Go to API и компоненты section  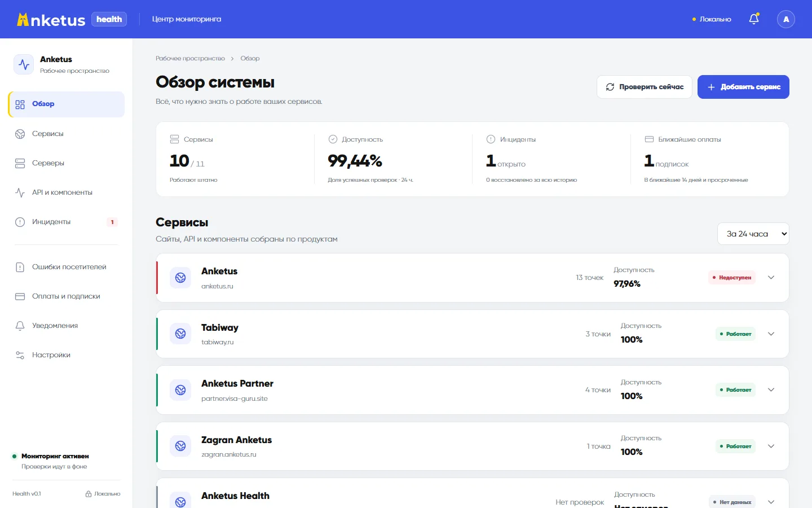67,192
